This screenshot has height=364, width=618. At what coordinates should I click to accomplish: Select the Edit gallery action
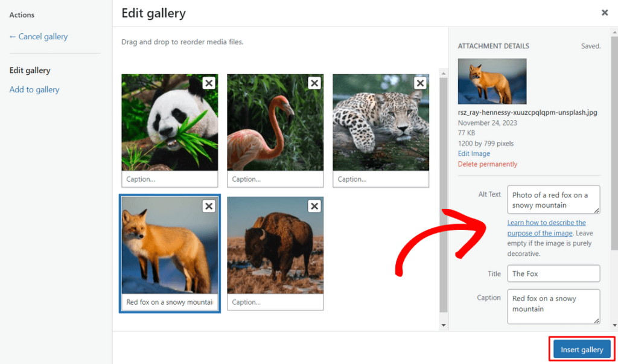pyautogui.click(x=30, y=70)
